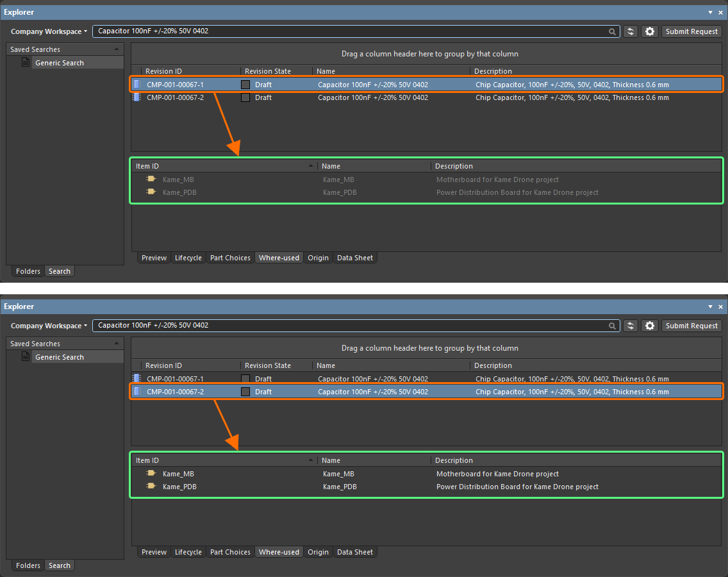This screenshot has width=728, height=577.
Task: Click the search magnifier icon in the upper Explorer panel
Action: [x=613, y=31]
